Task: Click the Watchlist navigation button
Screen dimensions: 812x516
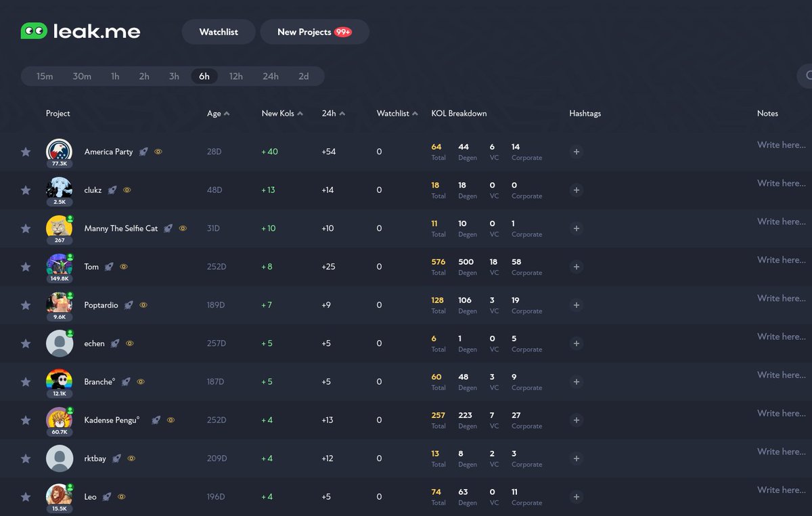Action: pos(218,31)
